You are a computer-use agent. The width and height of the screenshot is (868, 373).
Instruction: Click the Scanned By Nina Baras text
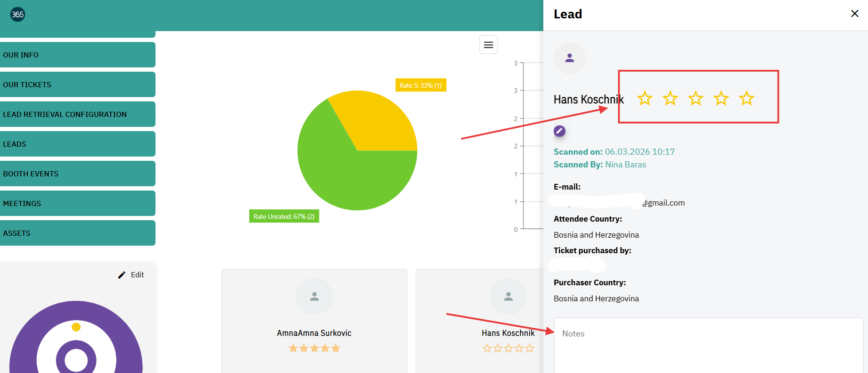600,165
